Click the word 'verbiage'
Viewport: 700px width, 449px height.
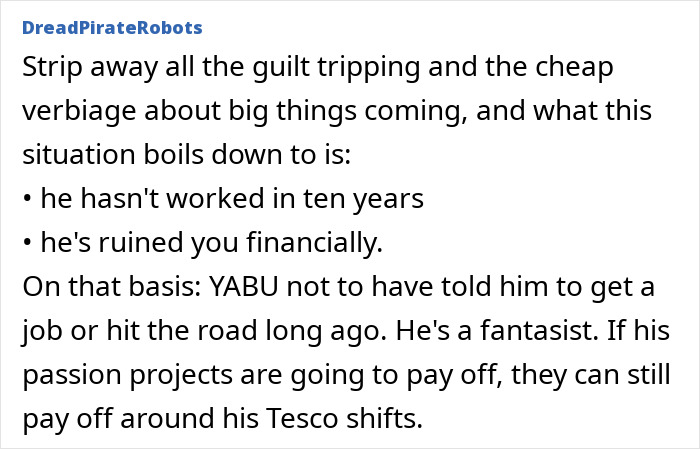coord(79,111)
